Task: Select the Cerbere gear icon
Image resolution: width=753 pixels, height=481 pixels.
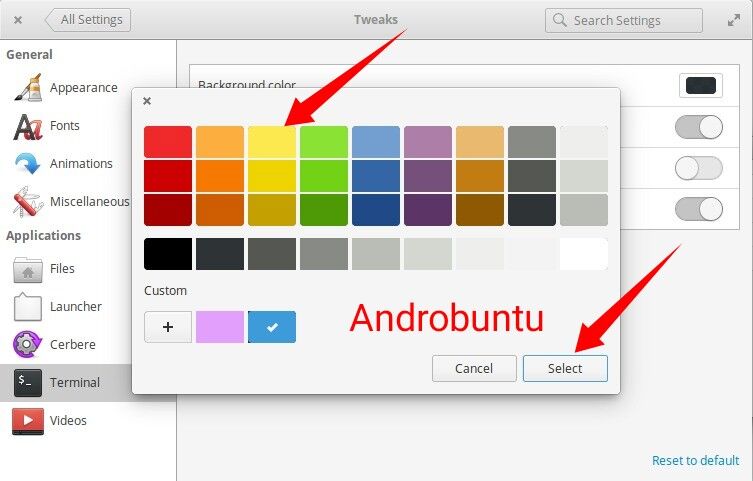Action: click(x=27, y=344)
